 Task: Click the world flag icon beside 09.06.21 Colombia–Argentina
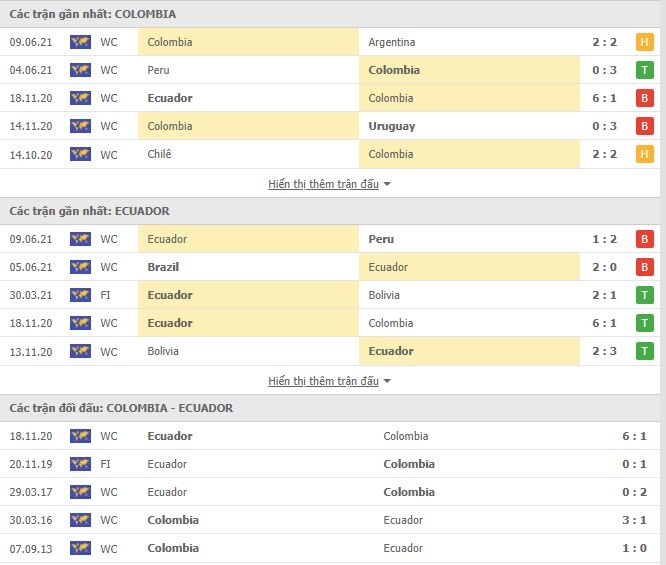pos(80,42)
